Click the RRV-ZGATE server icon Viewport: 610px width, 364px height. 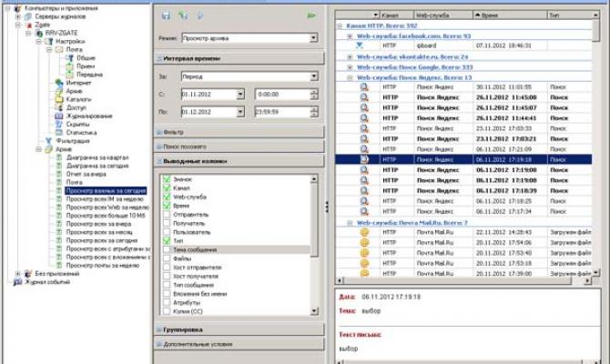[38, 33]
